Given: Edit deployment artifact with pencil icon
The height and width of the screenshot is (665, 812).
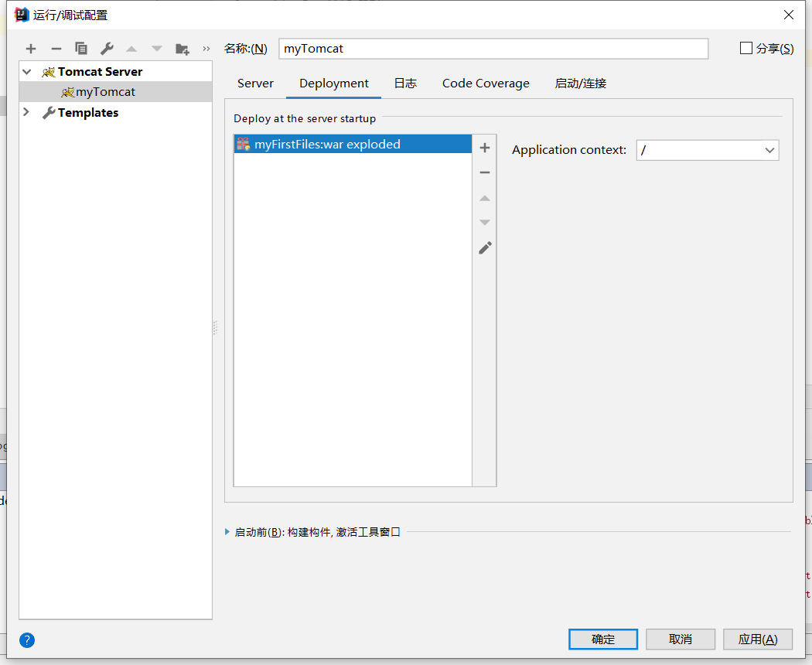Looking at the screenshot, I should point(485,248).
